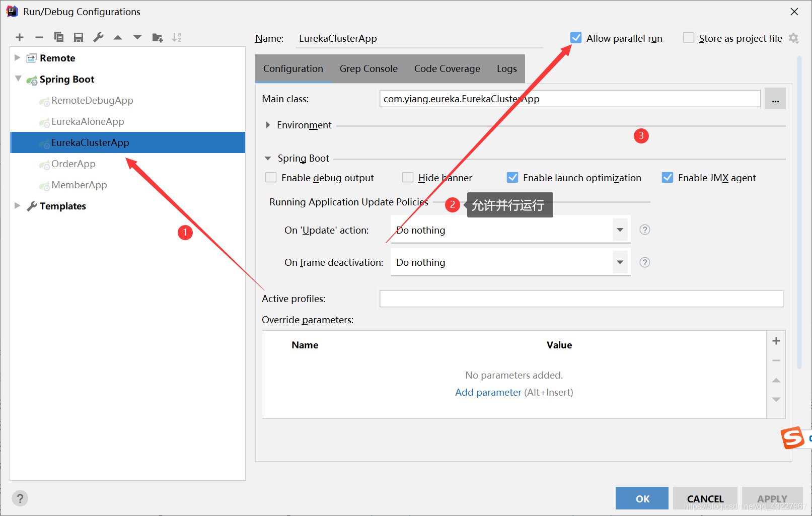Screen dimensions: 812x516
Task: Expand the Templates node
Action: [x=17, y=205]
